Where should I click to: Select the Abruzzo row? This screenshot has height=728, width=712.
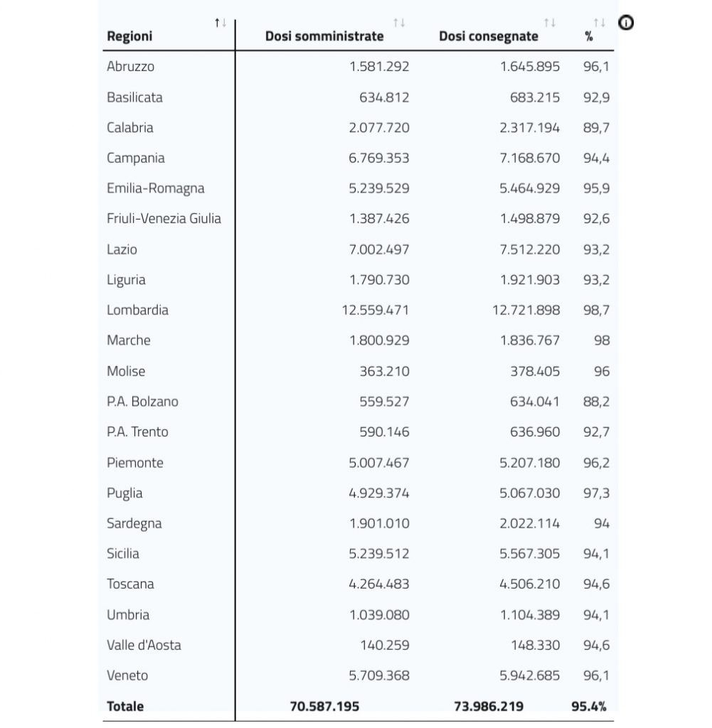click(x=358, y=66)
